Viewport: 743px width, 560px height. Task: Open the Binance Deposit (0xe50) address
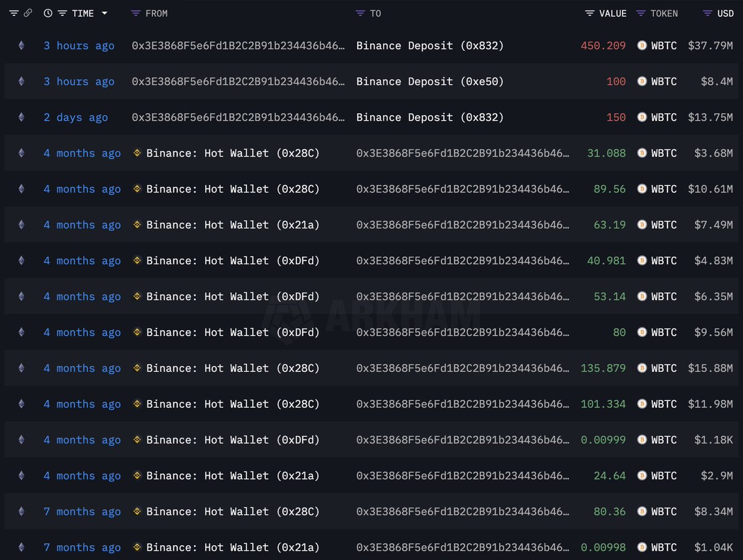click(x=430, y=81)
